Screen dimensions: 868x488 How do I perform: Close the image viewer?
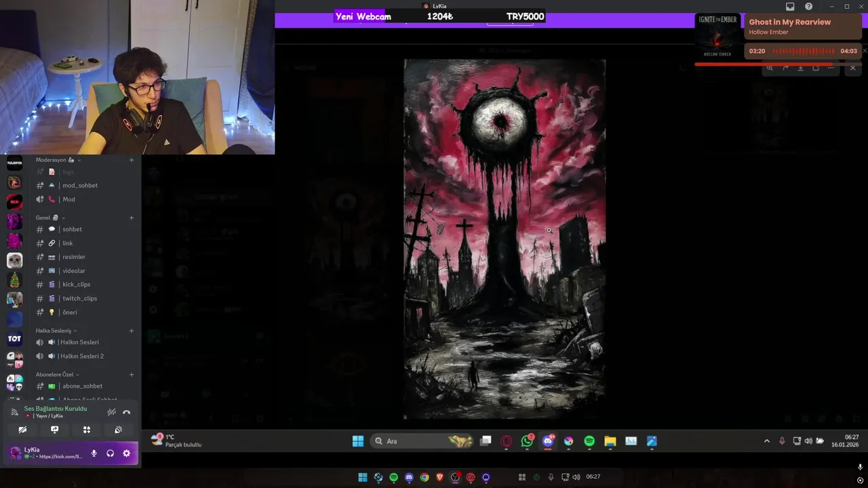(x=853, y=68)
